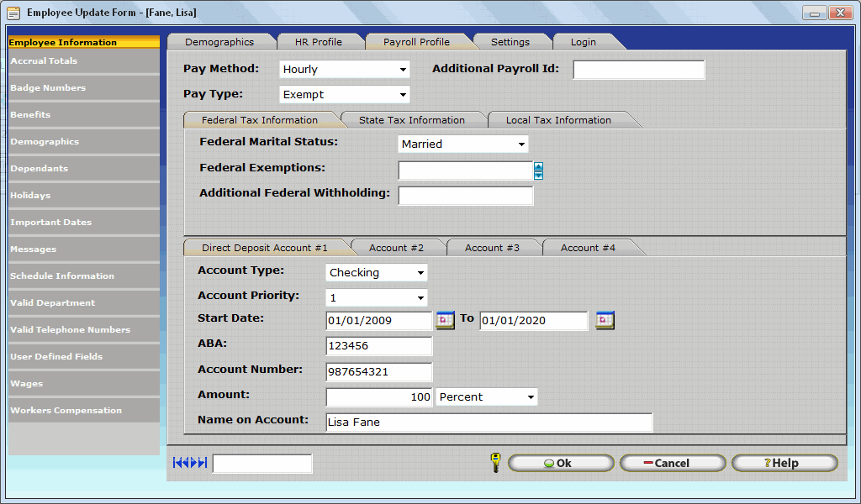Open the Pay Method dropdown
The height and width of the screenshot is (504, 861).
coord(402,69)
